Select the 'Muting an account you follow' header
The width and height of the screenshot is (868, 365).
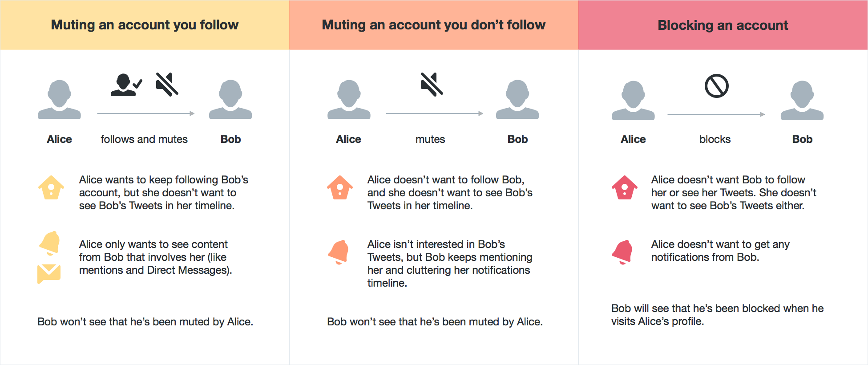tap(145, 25)
